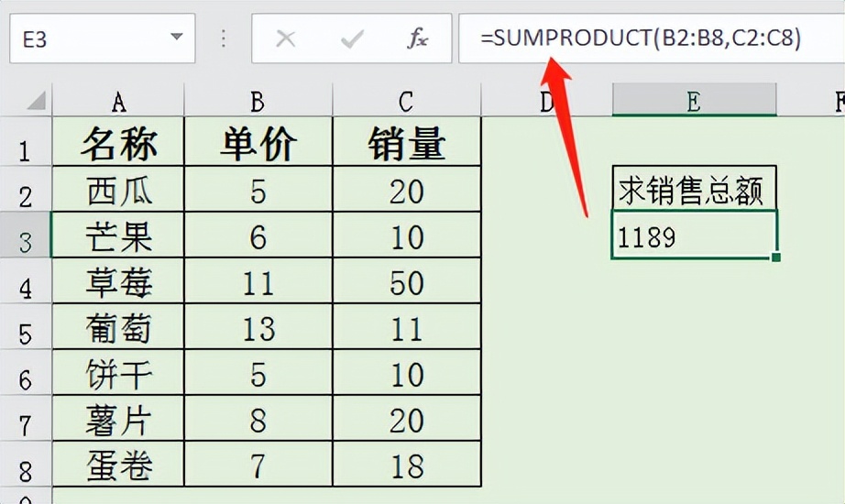
Task: Click the Insert Function fx icon
Action: [x=418, y=38]
